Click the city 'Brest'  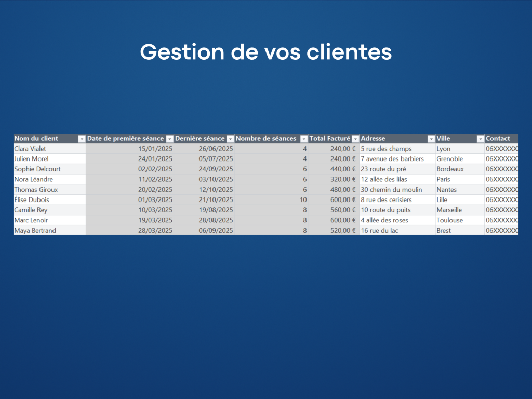click(444, 230)
